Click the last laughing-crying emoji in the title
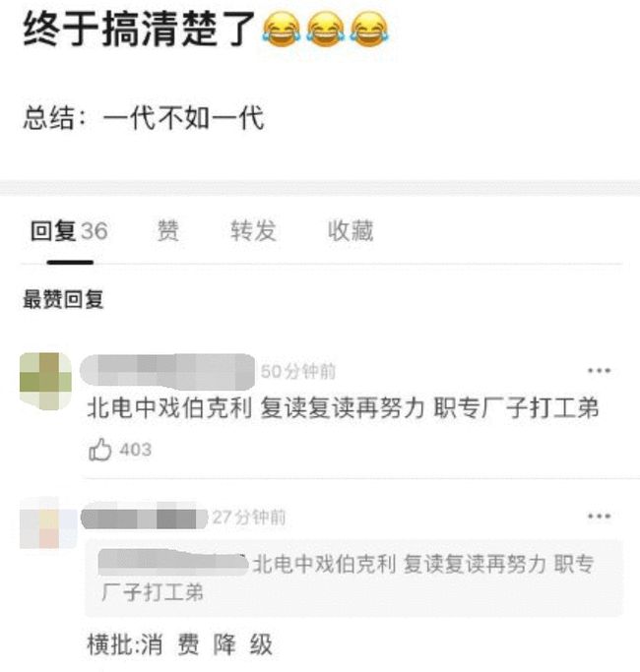Screen dimensions: 640x672 [x=369, y=29]
